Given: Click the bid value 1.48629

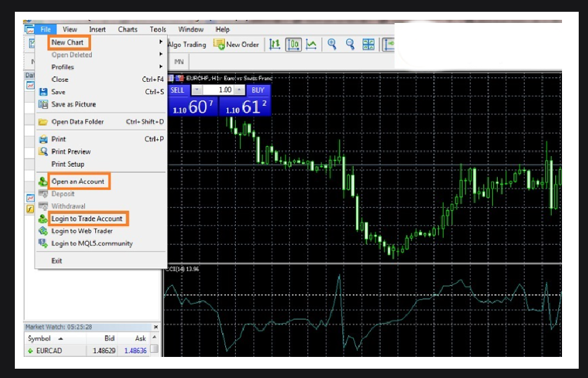Looking at the screenshot, I should tap(104, 351).
